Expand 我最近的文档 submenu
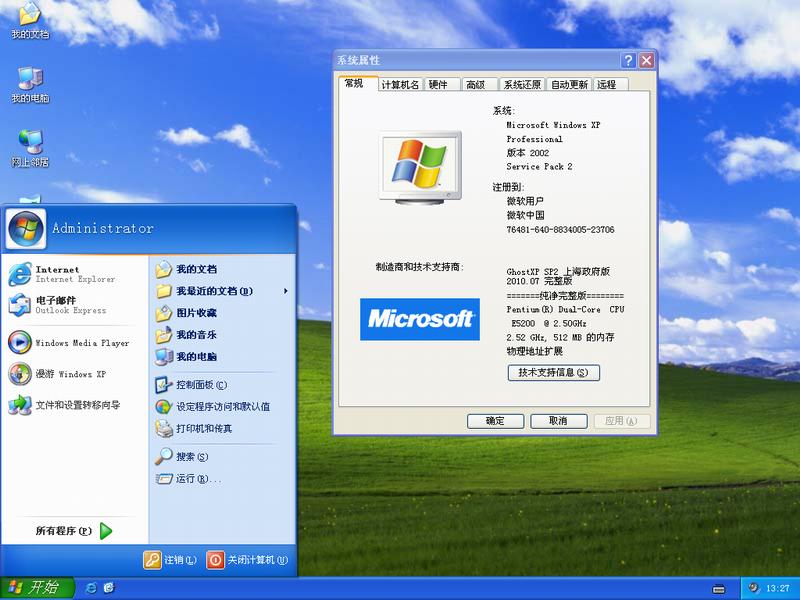Viewport: 800px width, 600px height. 222,291
